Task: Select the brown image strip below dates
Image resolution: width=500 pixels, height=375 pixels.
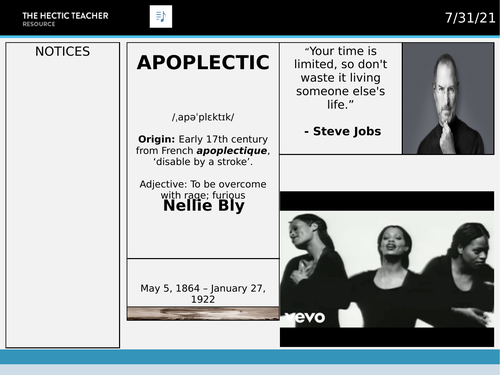Action: pos(203,314)
